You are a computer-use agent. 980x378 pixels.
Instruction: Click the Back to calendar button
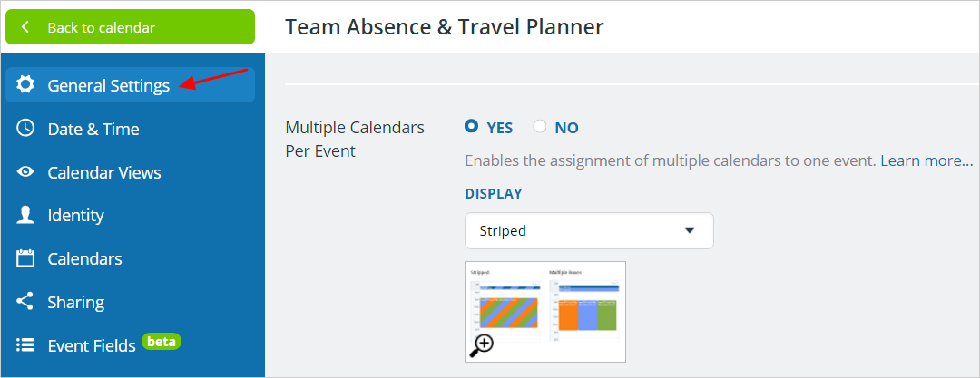pyautogui.click(x=130, y=27)
